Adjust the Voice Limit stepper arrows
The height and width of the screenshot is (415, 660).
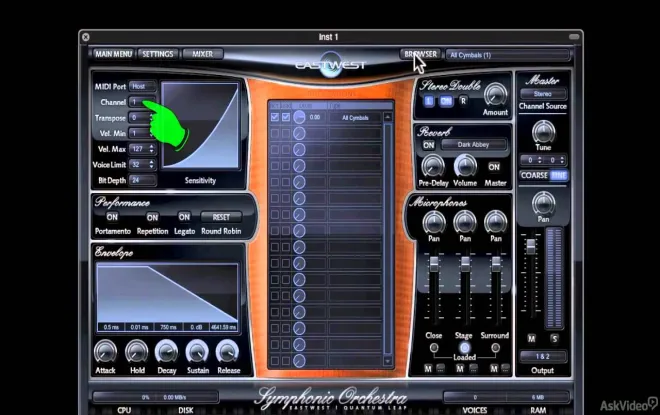point(152,165)
